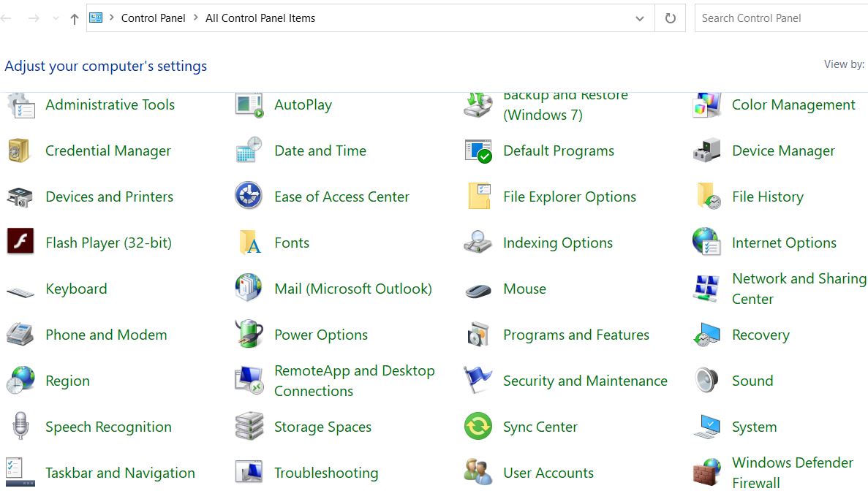The image size is (868, 499).
Task: Open the Windows Defender Firewall link
Action: [x=793, y=473]
